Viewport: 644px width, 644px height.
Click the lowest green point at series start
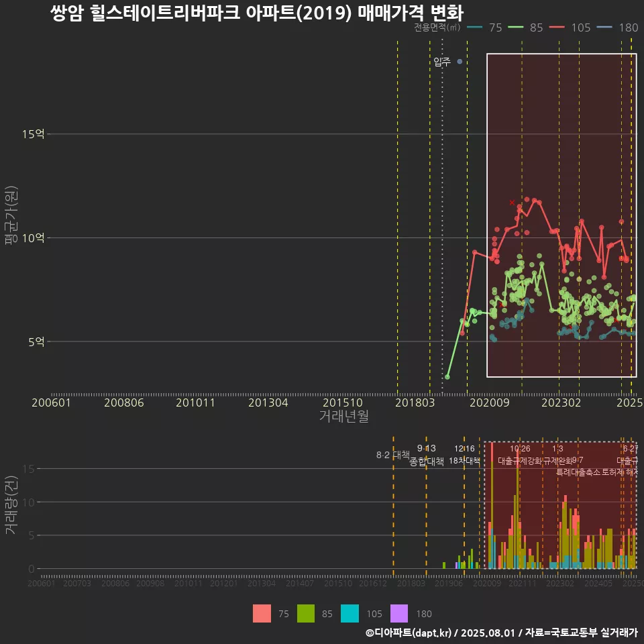[x=447, y=376]
